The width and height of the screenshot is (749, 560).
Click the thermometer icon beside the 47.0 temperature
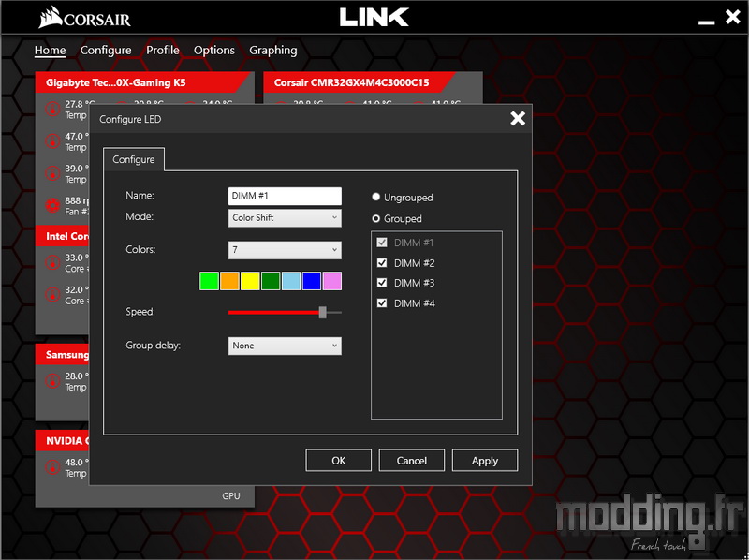pos(52,141)
